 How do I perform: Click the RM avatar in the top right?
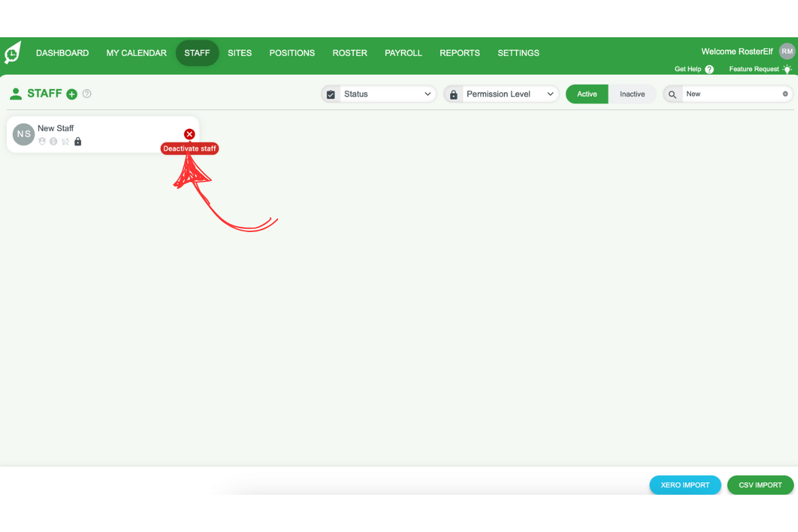pos(787,51)
